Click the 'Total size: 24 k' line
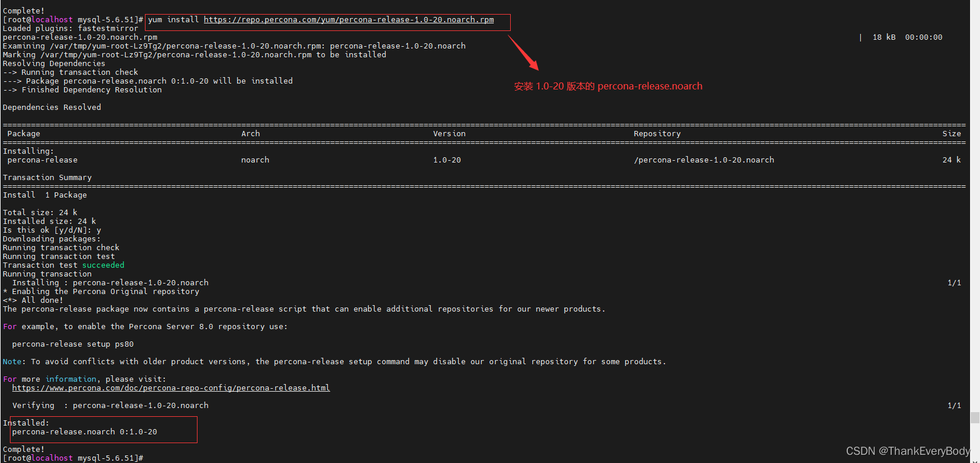 [40, 213]
